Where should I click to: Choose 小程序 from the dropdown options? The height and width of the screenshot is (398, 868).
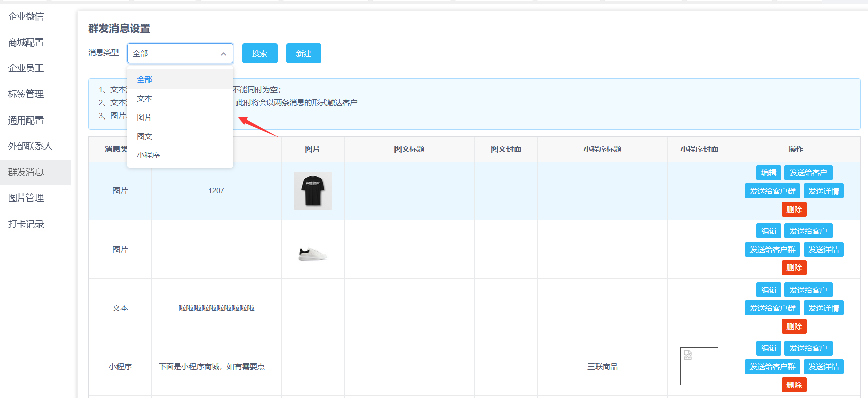tap(148, 155)
